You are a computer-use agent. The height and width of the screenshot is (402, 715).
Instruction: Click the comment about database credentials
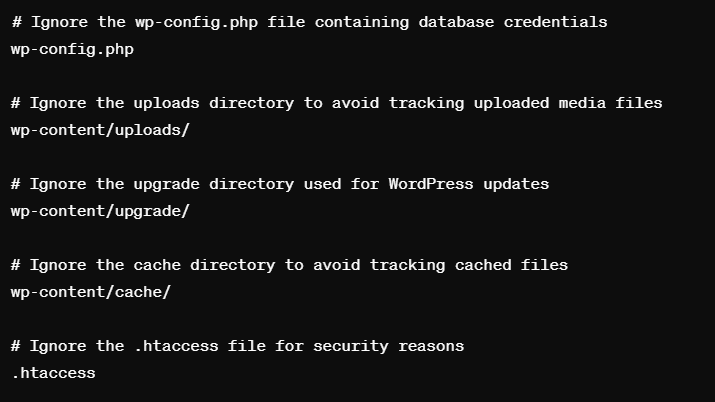tap(309, 22)
